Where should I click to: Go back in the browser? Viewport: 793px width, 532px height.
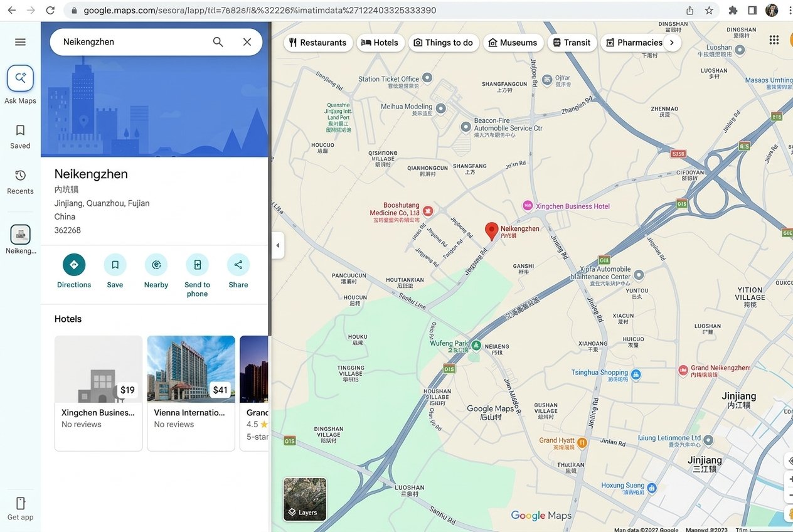[x=11, y=10]
